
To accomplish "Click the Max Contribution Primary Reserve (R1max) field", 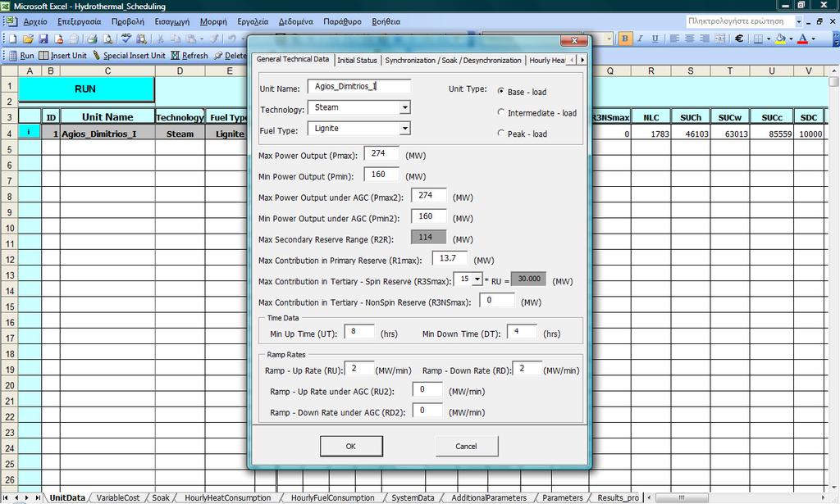I will click(450, 258).
